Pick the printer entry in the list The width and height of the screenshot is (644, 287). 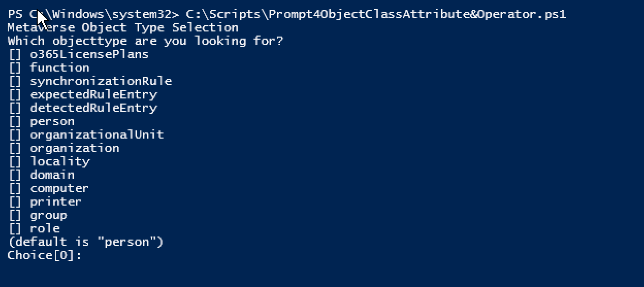click(56, 201)
